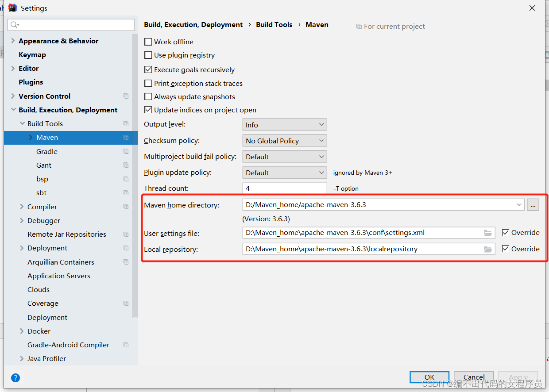Click the Thread count input field

click(x=285, y=188)
